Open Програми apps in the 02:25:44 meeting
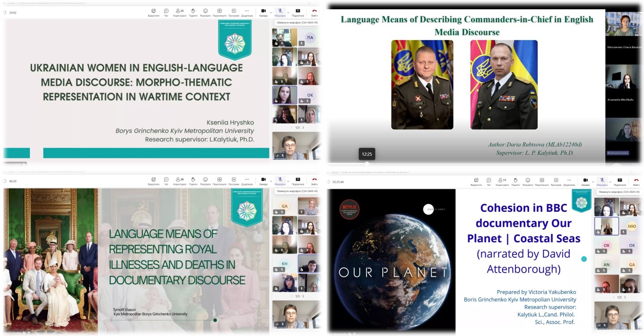The image size is (644, 336). (x=556, y=182)
